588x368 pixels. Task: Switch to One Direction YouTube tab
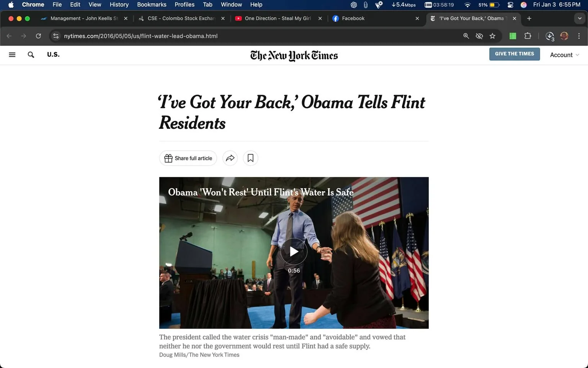click(278, 18)
